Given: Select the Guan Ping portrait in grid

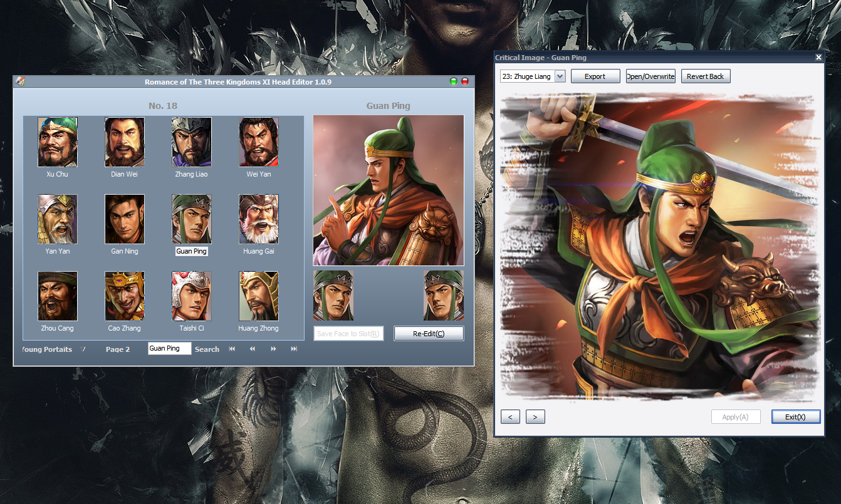Looking at the screenshot, I should click(x=192, y=219).
